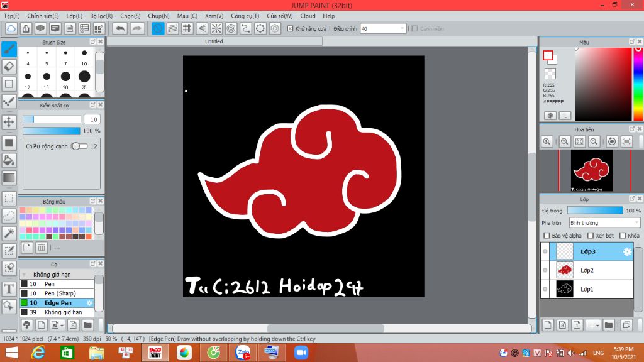Open the Bộ lọc(R) menu
This screenshot has height=362, width=644.
click(x=101, y=16)
